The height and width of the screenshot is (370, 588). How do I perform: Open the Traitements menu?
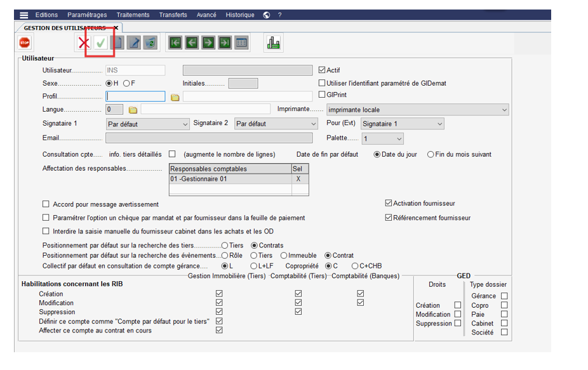click(133, 15)
